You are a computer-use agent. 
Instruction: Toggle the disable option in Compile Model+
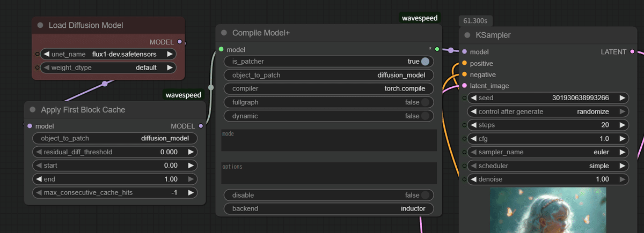(425, 196)
